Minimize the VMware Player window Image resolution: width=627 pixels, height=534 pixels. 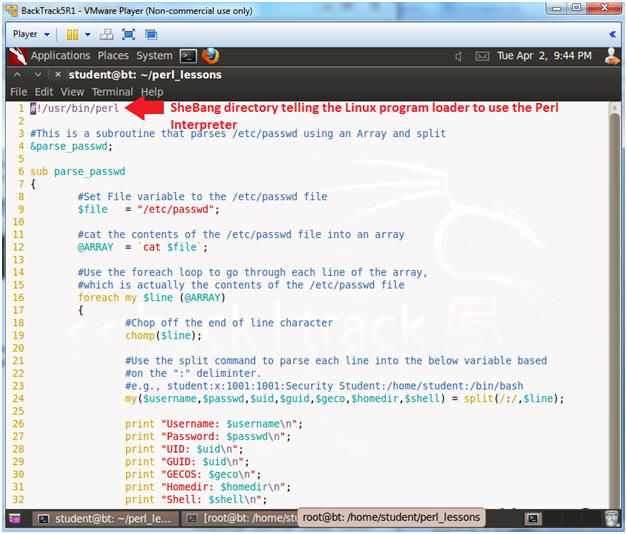[x=557, y=8]
